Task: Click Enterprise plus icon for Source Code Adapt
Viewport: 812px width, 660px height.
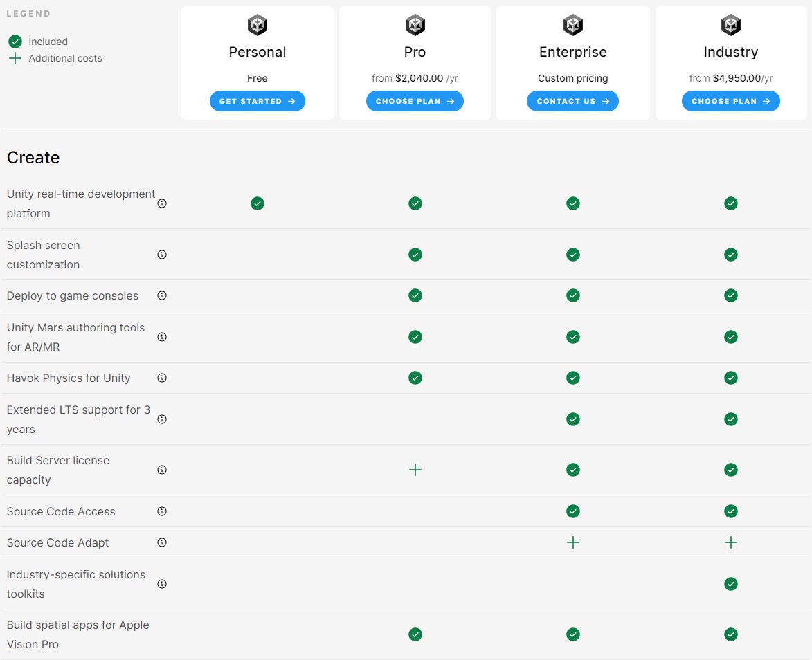Action: click(572, 542)
